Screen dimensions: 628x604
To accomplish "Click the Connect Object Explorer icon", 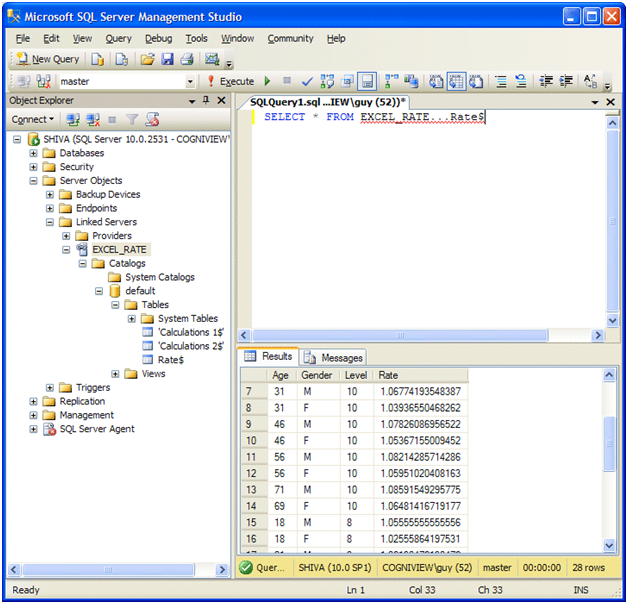I will click(x=72, y=119).
